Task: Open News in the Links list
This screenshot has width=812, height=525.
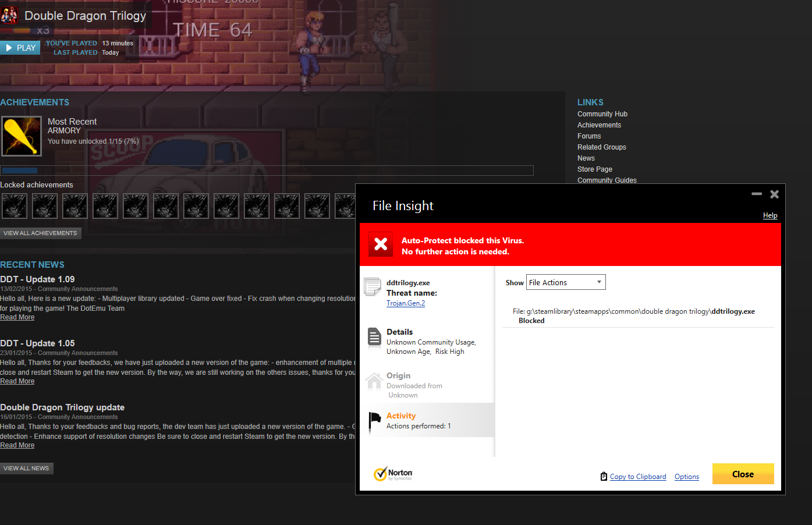Action: point(586,158)
